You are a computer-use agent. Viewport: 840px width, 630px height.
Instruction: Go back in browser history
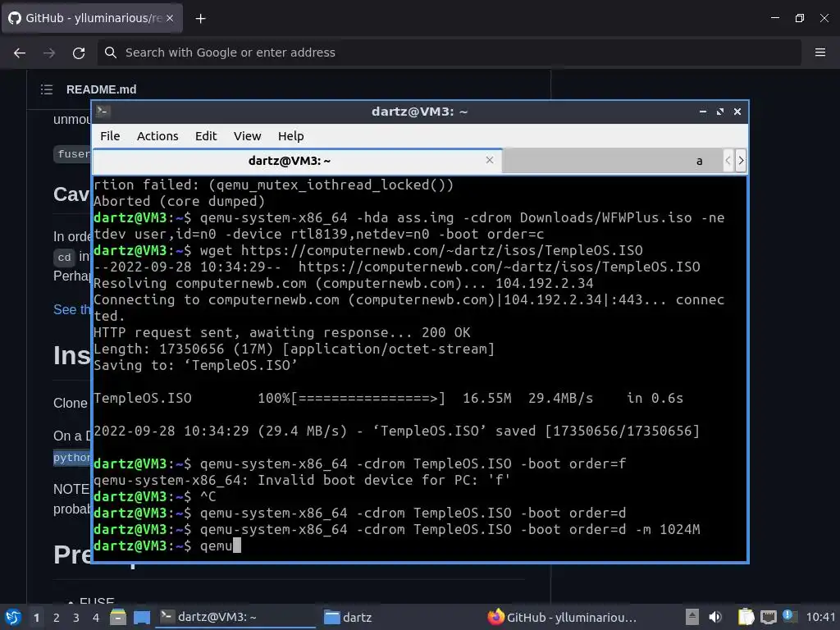point(20,52)
